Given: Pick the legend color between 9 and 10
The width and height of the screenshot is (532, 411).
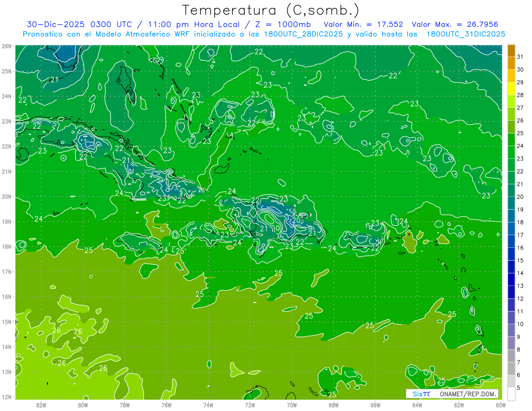Looking at the screenshot, I should coord(511,330).
